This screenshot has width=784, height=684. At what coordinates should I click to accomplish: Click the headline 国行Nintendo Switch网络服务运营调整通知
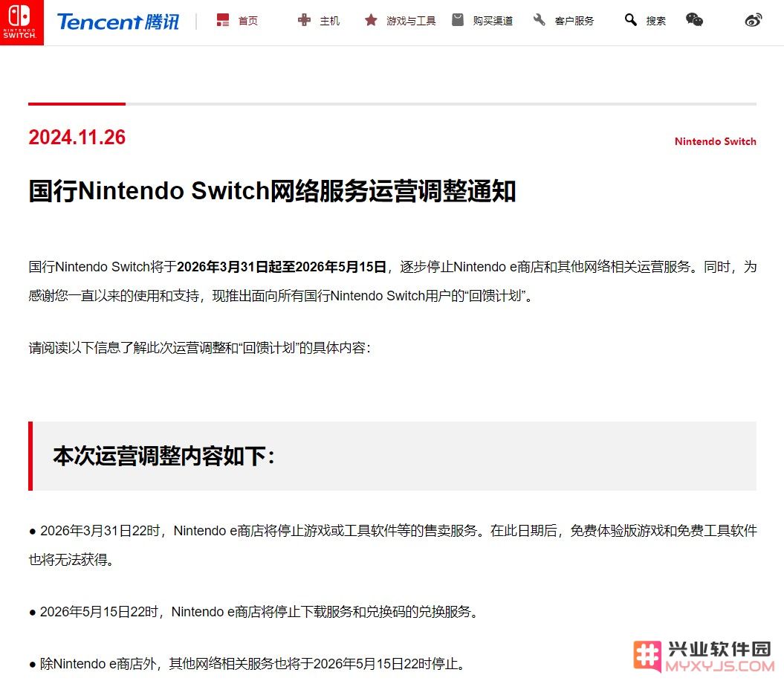(272, 191)
